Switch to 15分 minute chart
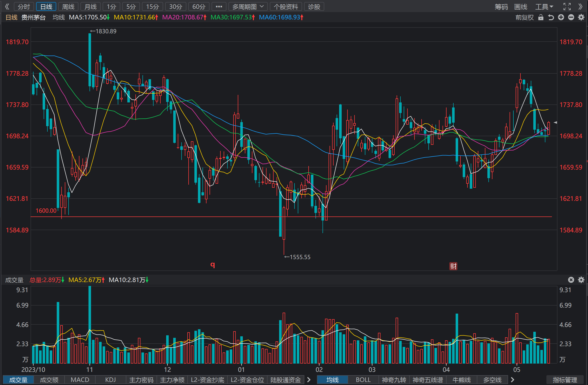Screen dimensions: 588x385 [x=153, y=7]
